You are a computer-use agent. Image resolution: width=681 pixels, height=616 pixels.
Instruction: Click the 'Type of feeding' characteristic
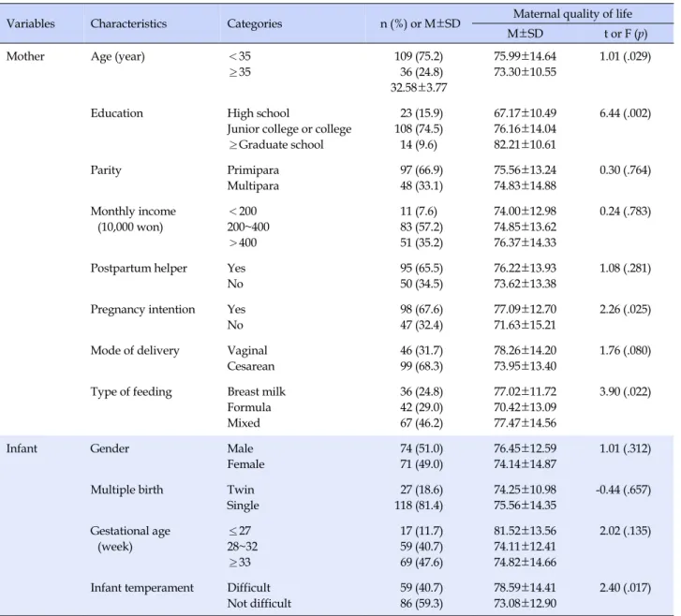click(131, 392)
